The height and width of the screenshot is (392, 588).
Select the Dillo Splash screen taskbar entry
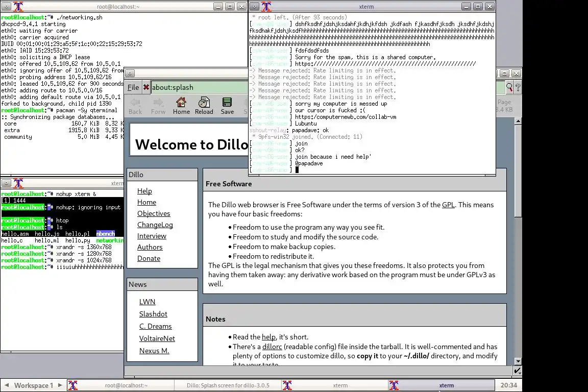(x=228, y=385)
